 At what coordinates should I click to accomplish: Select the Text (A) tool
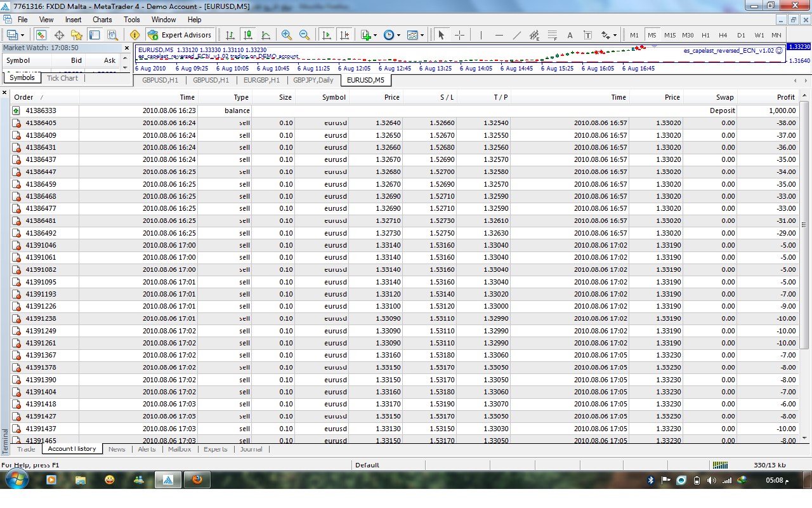tap(570, 35)
